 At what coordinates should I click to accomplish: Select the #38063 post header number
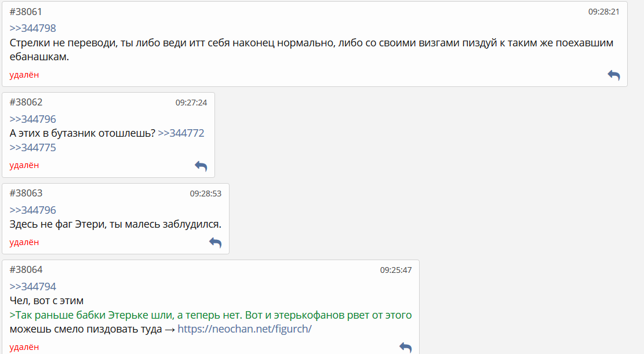pos(26,194)
